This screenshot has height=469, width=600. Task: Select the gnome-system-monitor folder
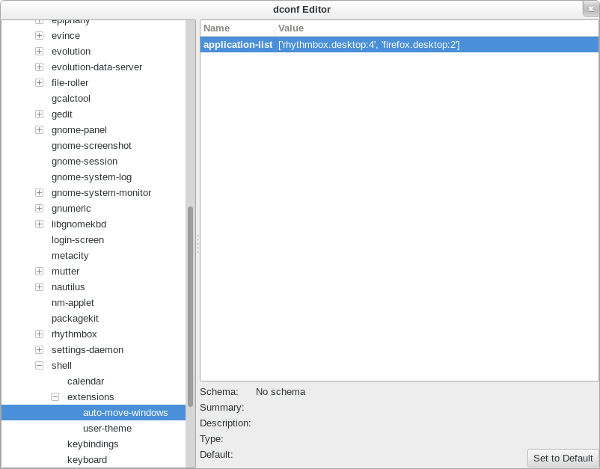point(101,192)
